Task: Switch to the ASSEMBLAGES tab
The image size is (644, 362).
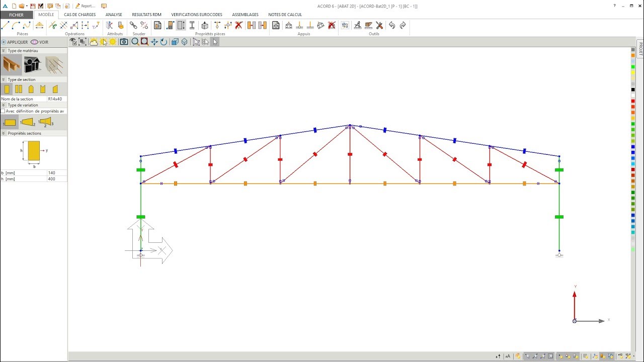Action: pos(245,15)
